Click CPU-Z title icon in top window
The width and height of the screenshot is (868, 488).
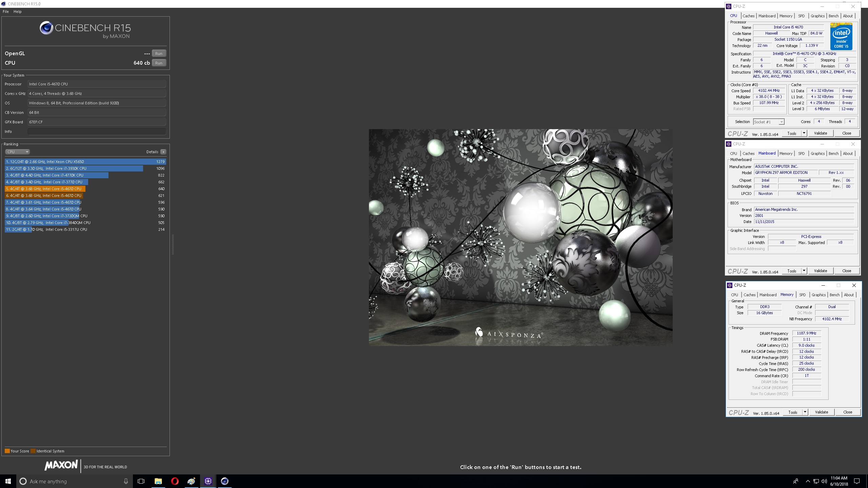pyautogui.click(x=729, y=6)
